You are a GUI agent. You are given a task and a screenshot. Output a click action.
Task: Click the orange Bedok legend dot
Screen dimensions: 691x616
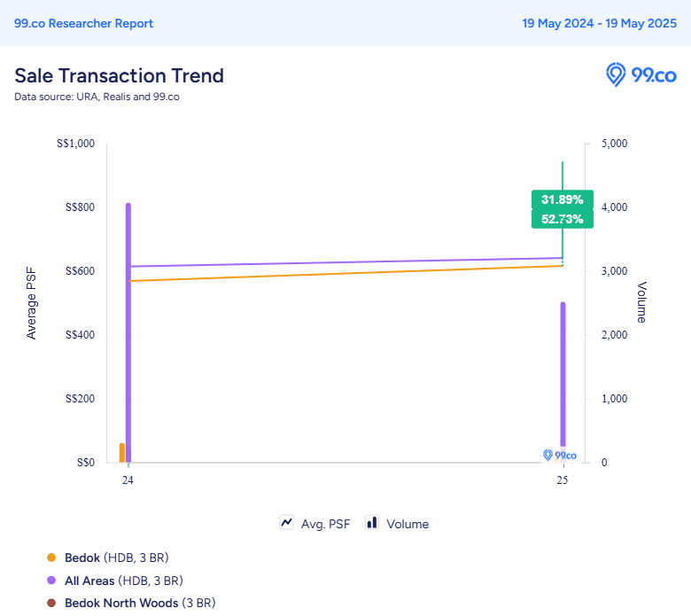tap(51, 558)
